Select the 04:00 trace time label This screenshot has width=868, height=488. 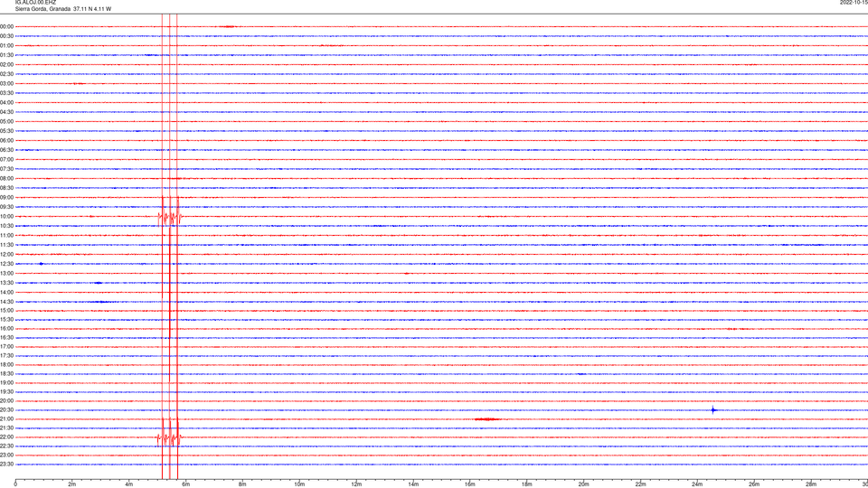[x=6, y=102]
